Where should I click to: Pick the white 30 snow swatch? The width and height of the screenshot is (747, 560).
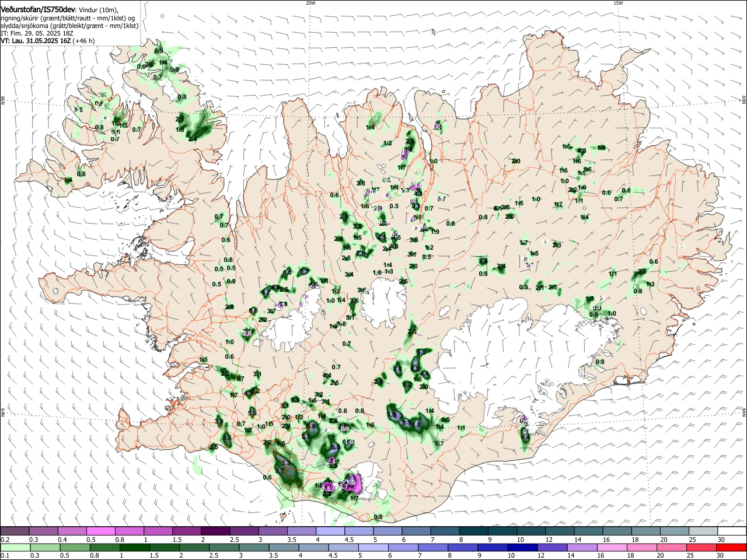pos(732,531)
